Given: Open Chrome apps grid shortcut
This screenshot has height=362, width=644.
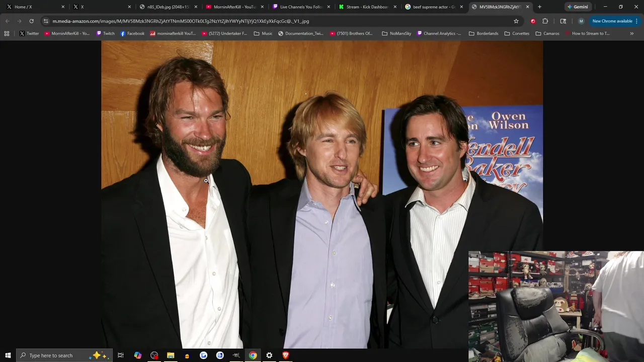Looking at the screenshot, I should coord(7,34).
